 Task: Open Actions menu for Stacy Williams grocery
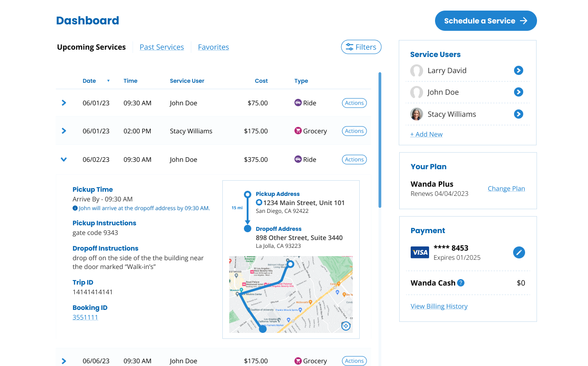point(354,131)
